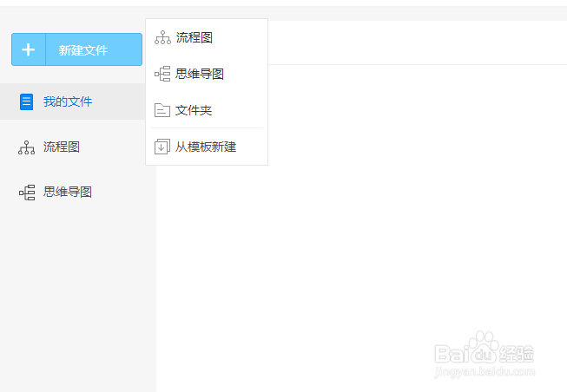This screenshot has height=392, width=567.
Task: Choose 流程图 from the new file dropdown
Action: [194, 38]
